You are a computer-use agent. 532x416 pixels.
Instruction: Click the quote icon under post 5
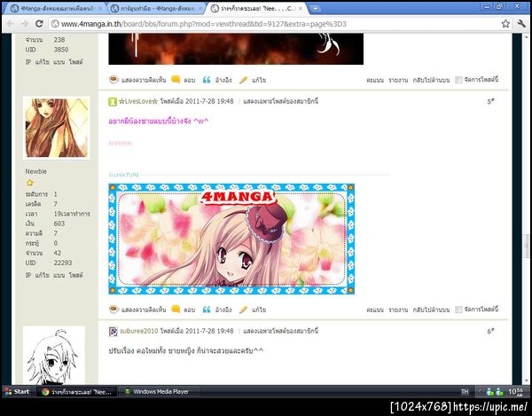pyautogui.click(x=207, y=310)
